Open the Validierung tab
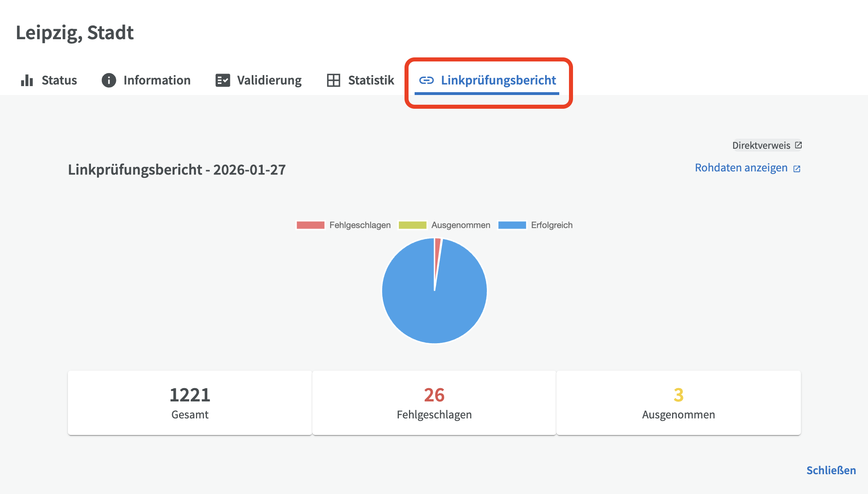Screen dimensions: 868x494 point(269,80)
